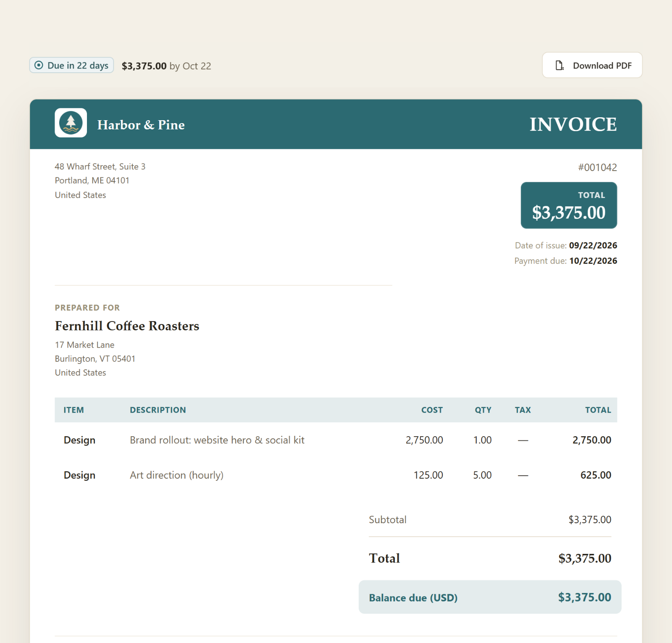Click the TAX column header
The height and width of the screenshot is (643, 672).
[523, 410]
